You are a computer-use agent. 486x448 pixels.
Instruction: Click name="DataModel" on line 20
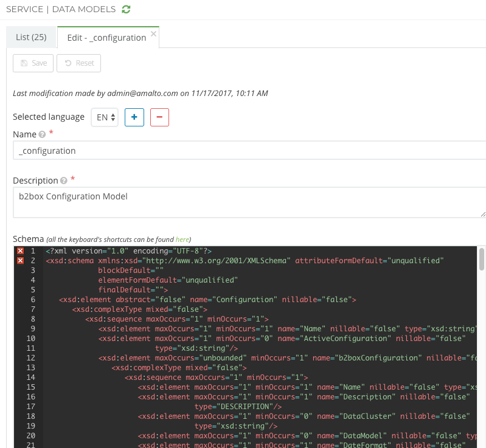tap(352, 436)
